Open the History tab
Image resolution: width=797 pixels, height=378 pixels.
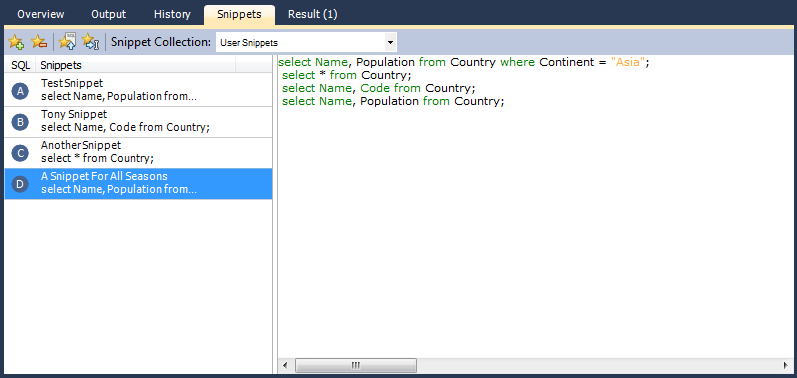172,14
